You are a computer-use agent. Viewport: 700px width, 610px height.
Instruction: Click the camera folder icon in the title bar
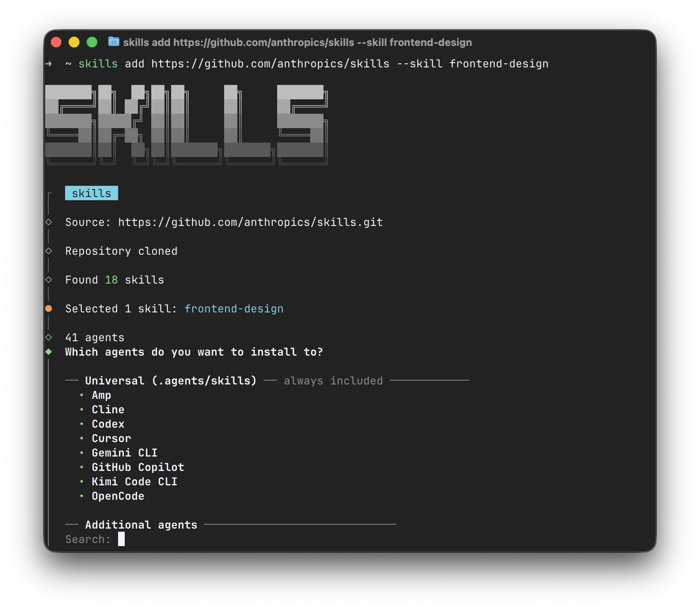click(x=113, y=42)
